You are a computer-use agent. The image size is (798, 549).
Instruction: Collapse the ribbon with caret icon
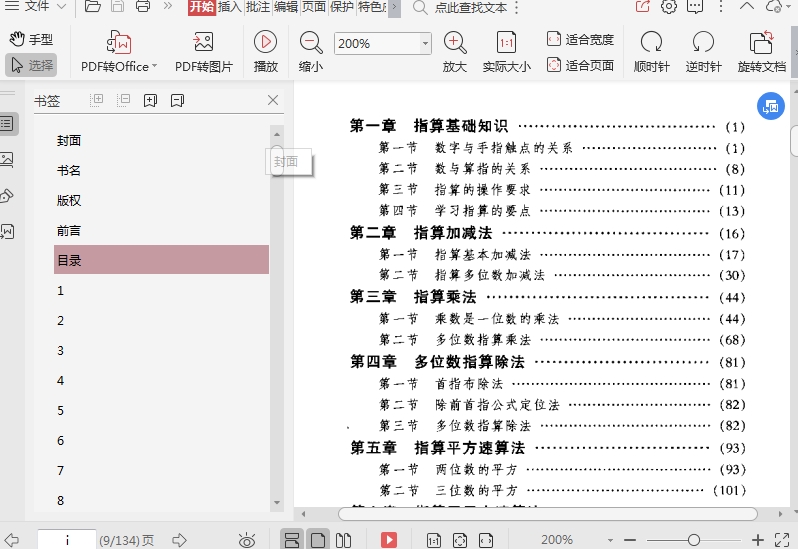click(747, 6)
